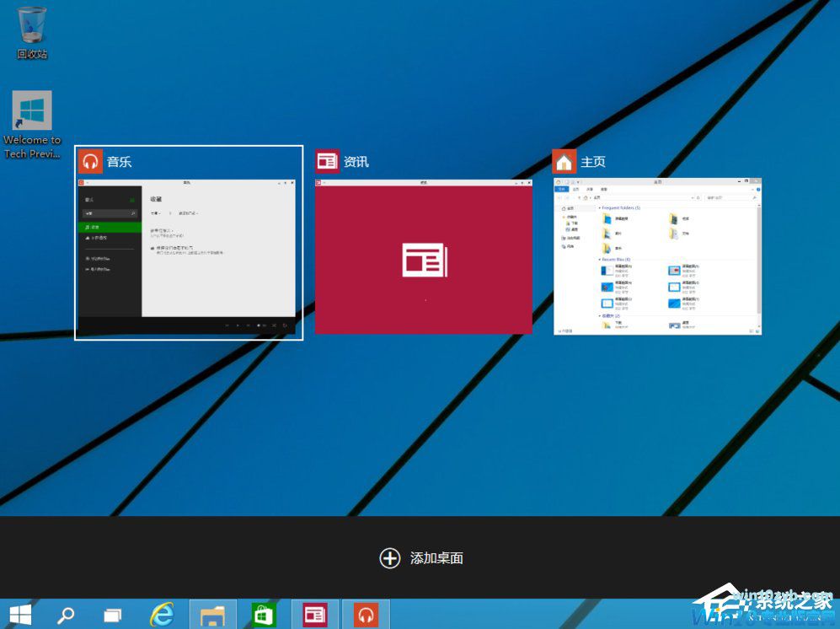
Task: Collapse the Recent files section in File Explorer
Action: point(601,258)
